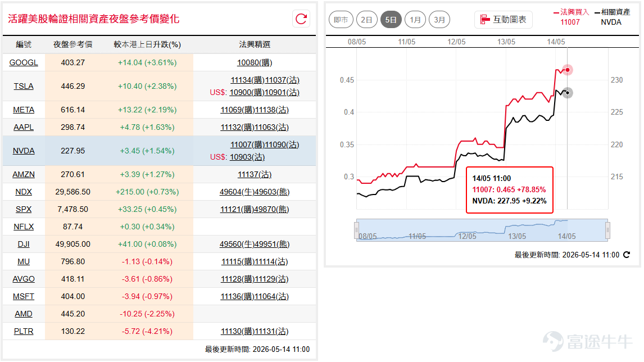The image size is (644, 362).
Task: Click the 夜盤參考價 column header
Action: click(x=72, y=44)
